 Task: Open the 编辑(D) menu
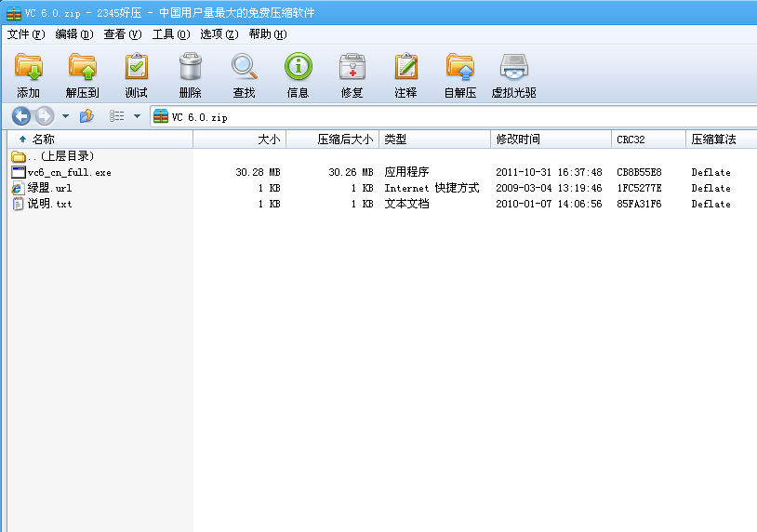(73, 34)
